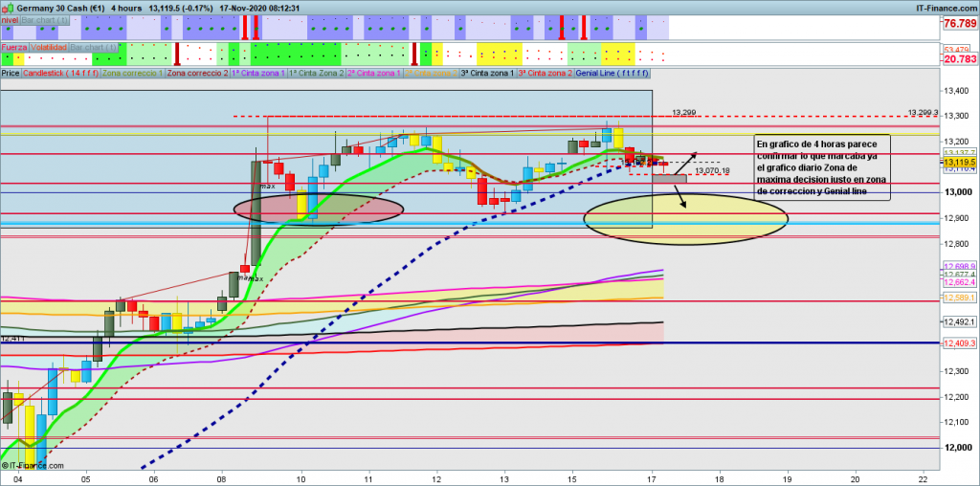Open the 4 hours timeframe selector
Viewport: 980px width, 486px height.
(x=125, y=7)
